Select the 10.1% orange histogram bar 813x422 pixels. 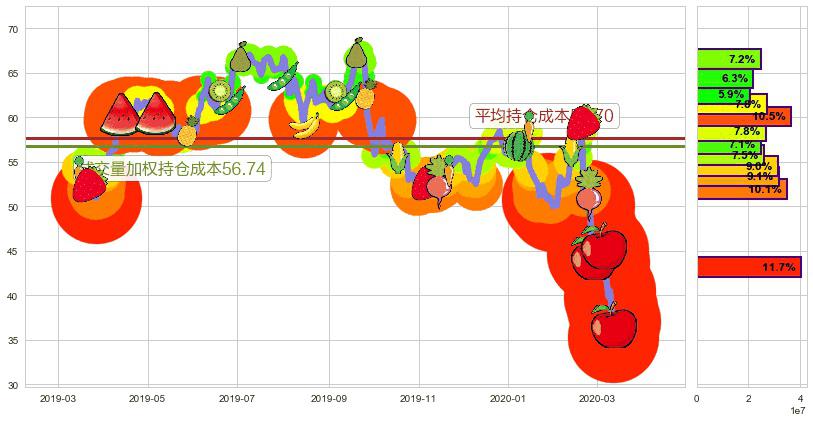tap(741, 189)
